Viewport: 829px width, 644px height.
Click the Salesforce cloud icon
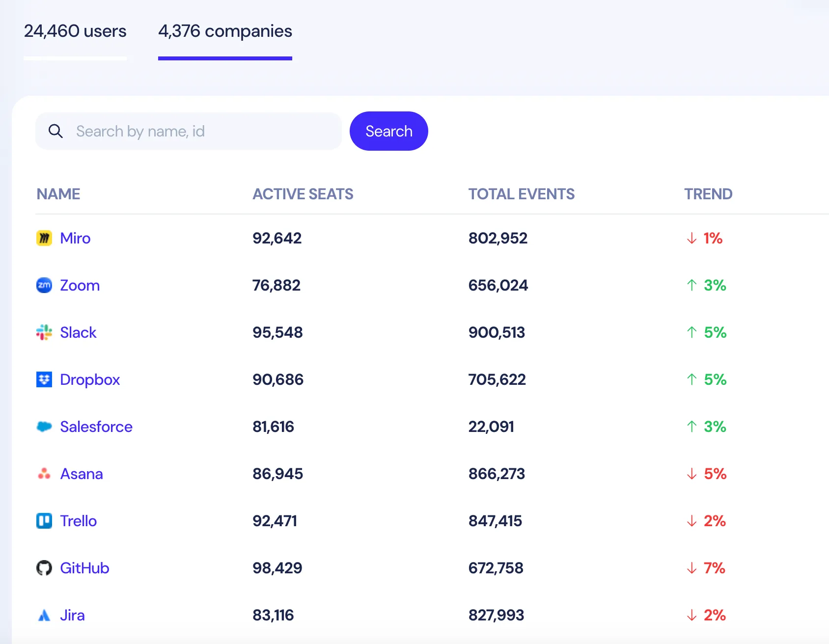point(44,427)
